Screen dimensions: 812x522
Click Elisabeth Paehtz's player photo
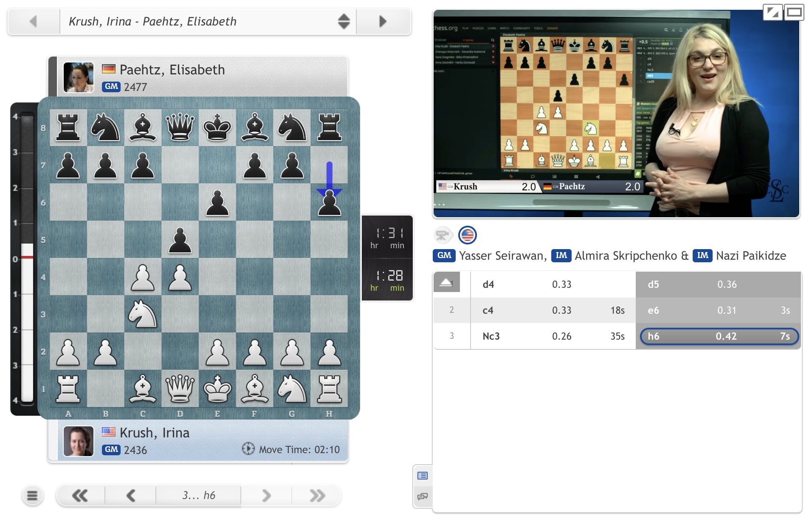[x=79, y=77]
